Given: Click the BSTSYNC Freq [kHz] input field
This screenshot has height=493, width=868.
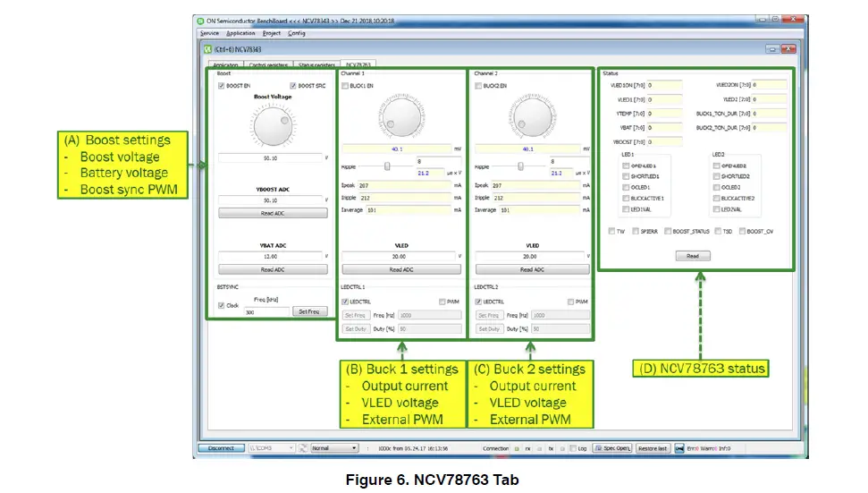Looking at the screenshot, I should point(265,311).
